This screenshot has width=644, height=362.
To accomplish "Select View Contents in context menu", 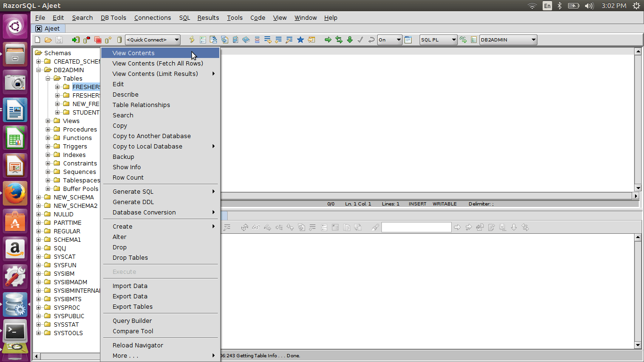I will (160, 53).
